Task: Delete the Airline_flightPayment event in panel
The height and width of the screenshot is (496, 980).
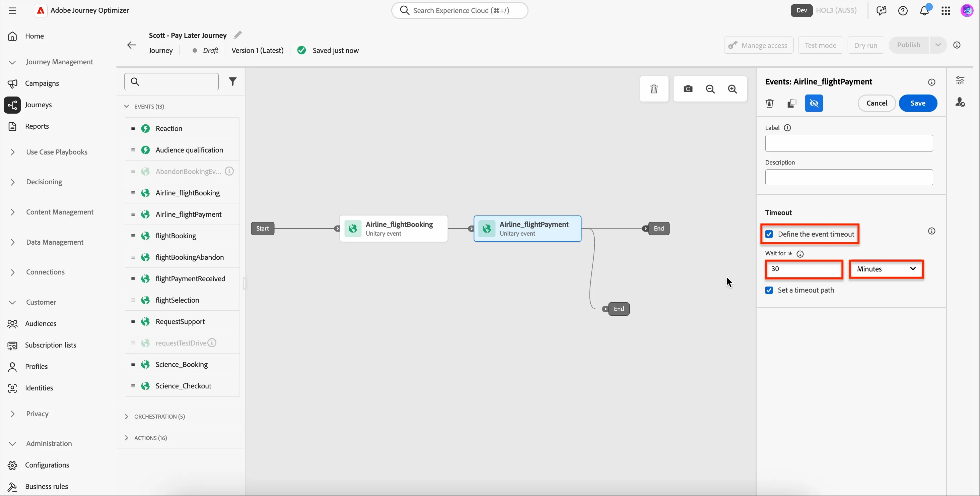Action: click(770, 103)
